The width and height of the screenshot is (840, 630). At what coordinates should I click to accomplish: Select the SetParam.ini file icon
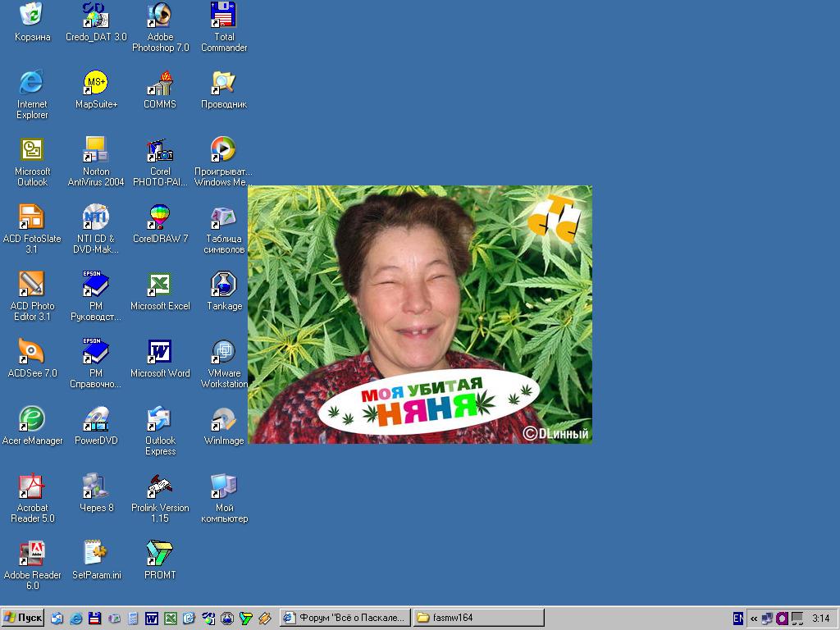[x=96, y=553]
